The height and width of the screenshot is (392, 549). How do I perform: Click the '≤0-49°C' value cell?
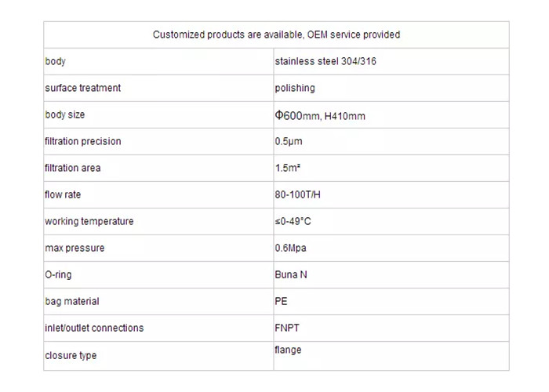(391, 222)
